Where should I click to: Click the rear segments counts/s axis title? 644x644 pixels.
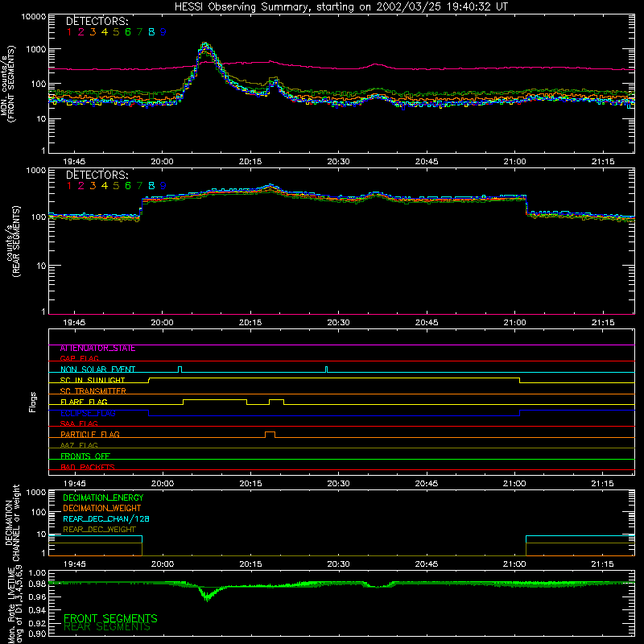pos(13,242)
